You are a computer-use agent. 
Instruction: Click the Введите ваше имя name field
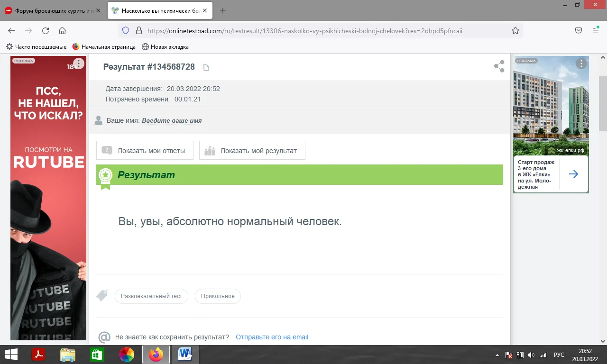click(171, 120)
